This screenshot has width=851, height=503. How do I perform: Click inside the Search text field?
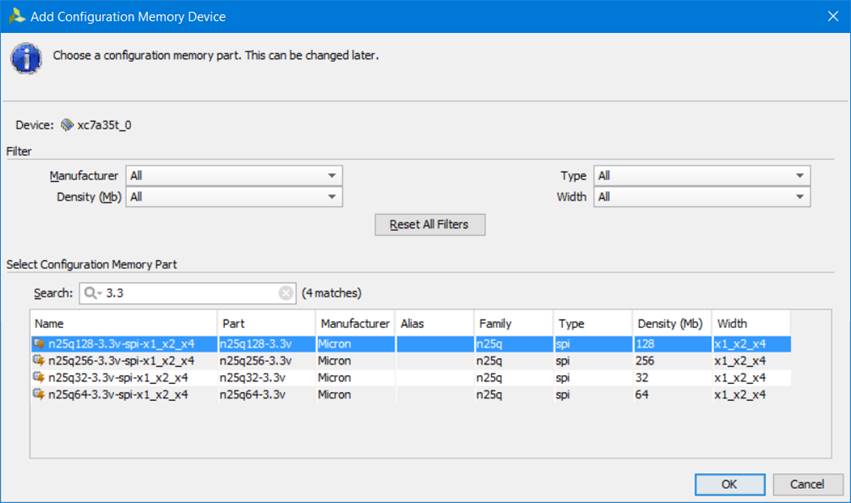coord(190,293)
